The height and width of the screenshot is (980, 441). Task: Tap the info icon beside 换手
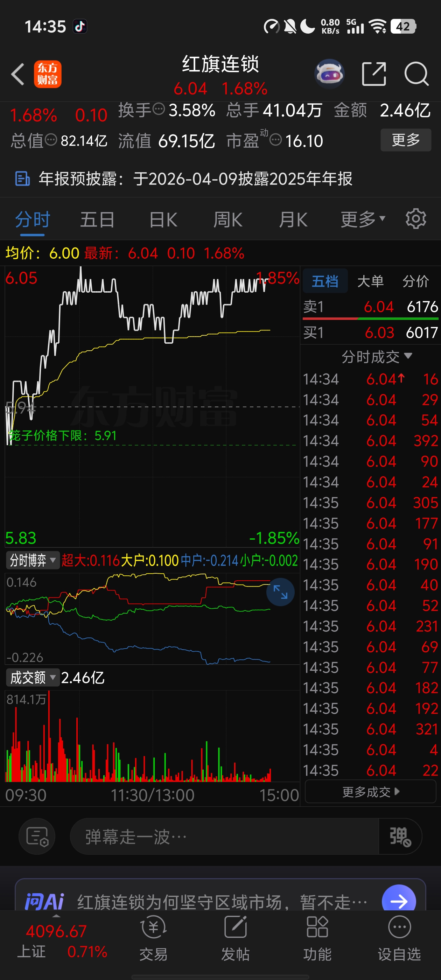[159, 110]
